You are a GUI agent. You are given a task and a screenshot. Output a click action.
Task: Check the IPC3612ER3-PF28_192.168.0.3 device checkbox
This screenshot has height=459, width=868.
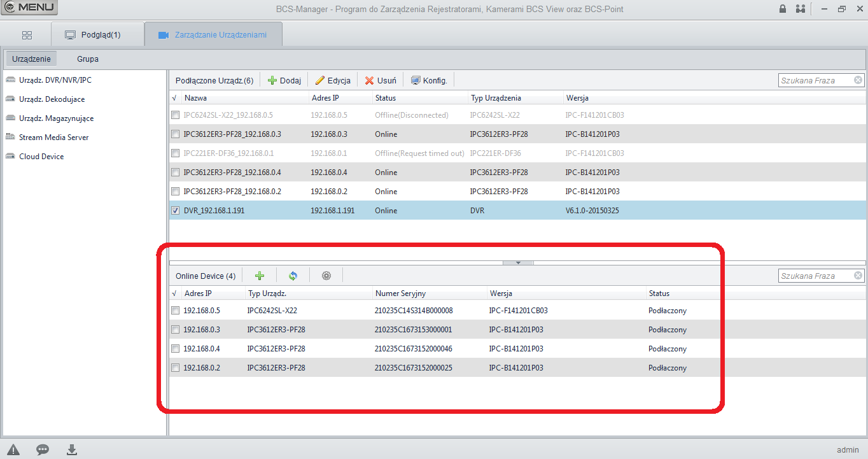point(175,134)
